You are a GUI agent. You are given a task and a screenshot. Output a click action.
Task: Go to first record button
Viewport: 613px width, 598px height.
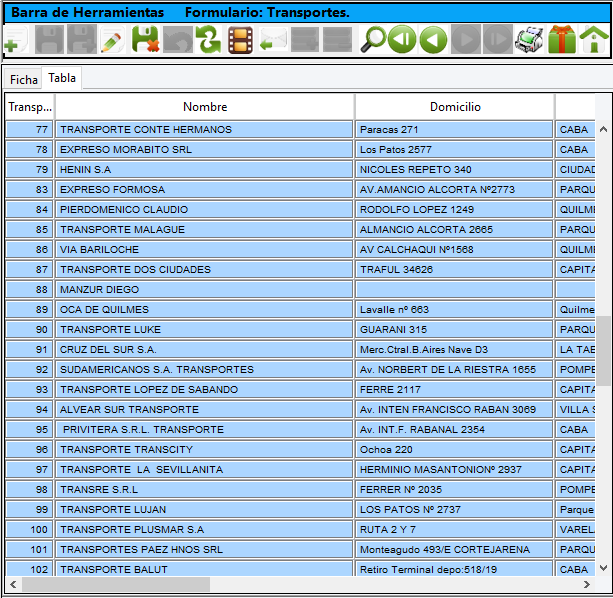click(x=402, y=39)
